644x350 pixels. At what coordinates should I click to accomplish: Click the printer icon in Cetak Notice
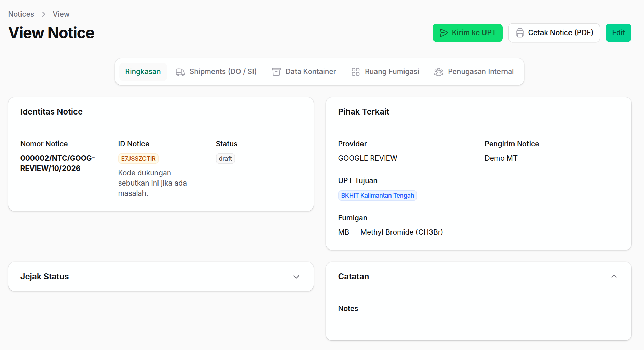(520, 33)
